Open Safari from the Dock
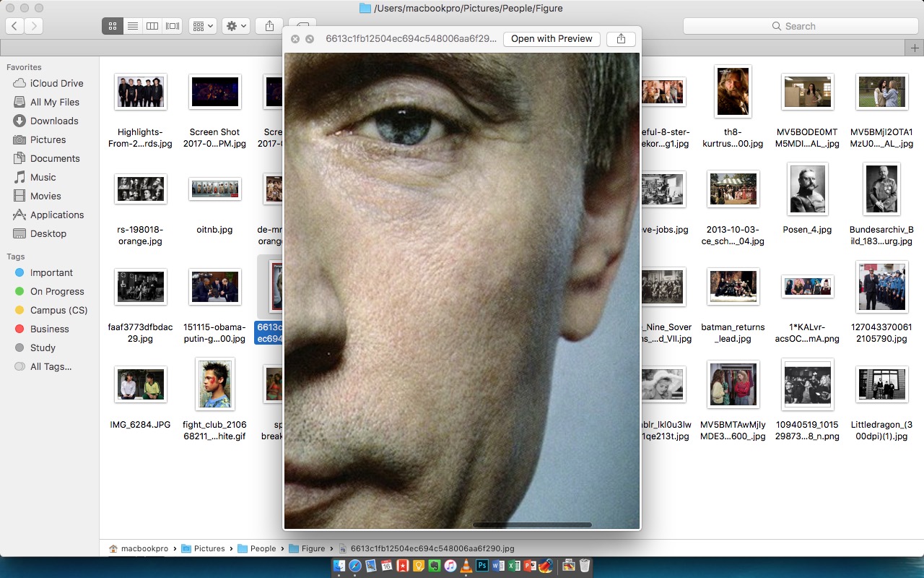 pyautogui.click(x=355, y=566)
